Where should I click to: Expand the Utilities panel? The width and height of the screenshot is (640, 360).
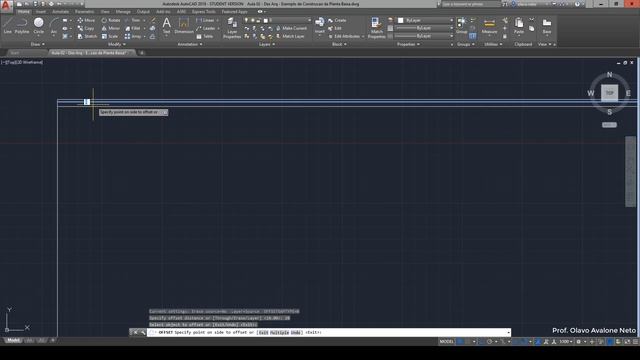(493, 44)
